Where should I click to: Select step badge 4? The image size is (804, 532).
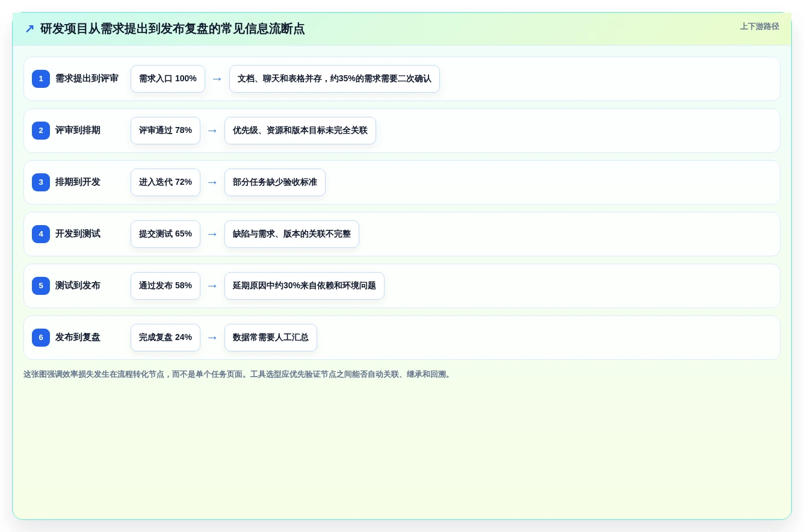click(41, 234)
